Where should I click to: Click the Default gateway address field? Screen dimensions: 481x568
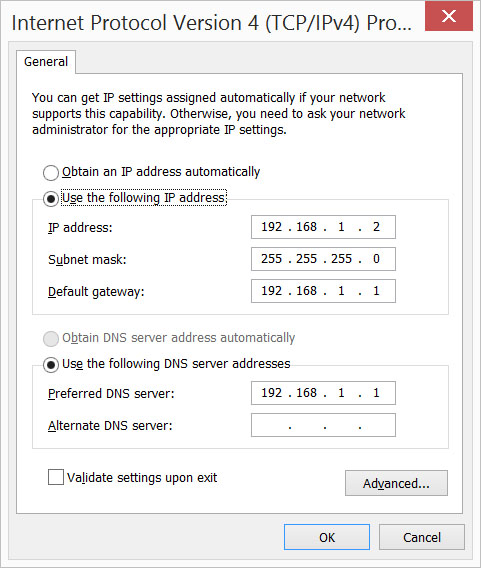pos(323,291)
